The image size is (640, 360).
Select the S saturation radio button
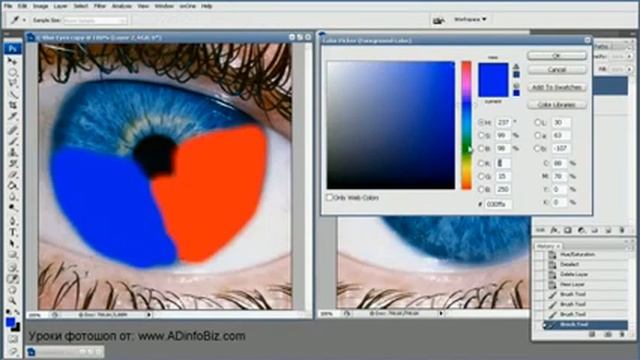click(x=481, y=135)
